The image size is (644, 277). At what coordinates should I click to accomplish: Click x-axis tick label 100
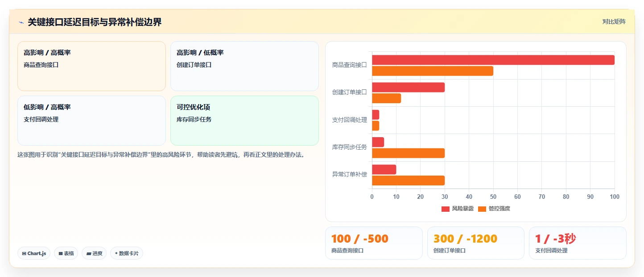pos(615,197)
